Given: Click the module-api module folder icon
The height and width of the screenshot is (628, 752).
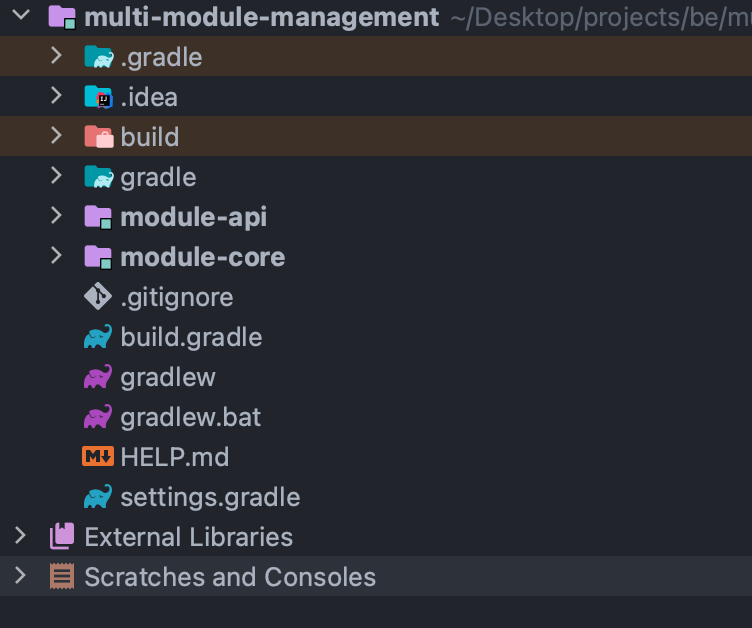Looking at the screenshot, I should click(98, 217).
